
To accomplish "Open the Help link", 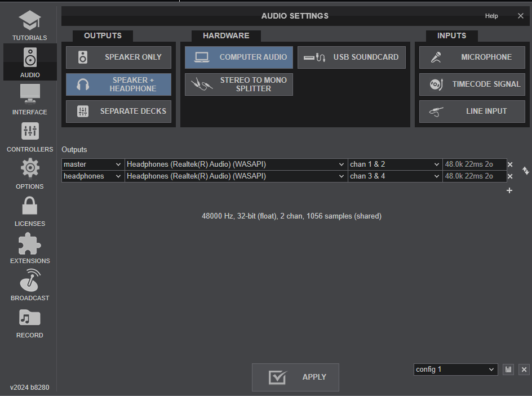I will click(491, 16).
